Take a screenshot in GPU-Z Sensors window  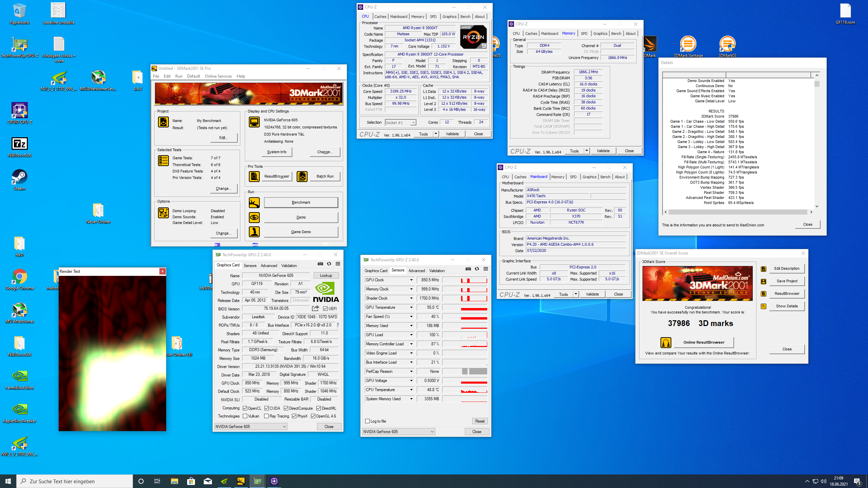point(468,269)
